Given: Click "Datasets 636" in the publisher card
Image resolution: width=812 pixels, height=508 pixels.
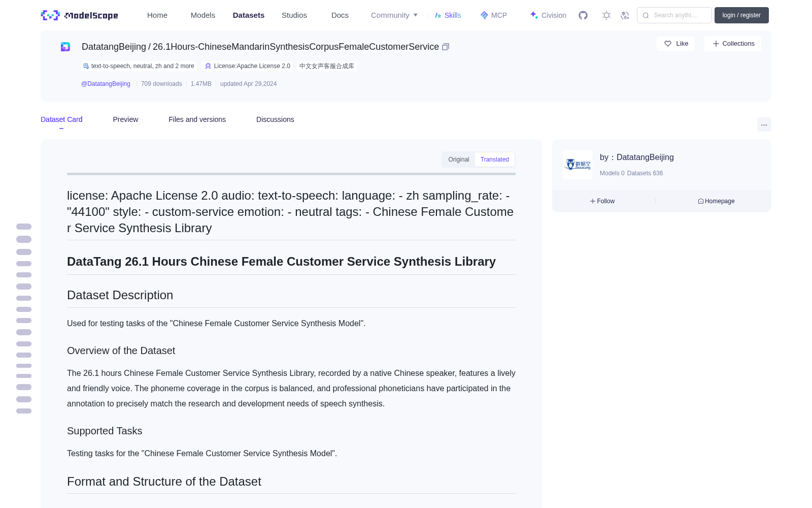Looking at the screenshot, I should click(x=645, y=173).
